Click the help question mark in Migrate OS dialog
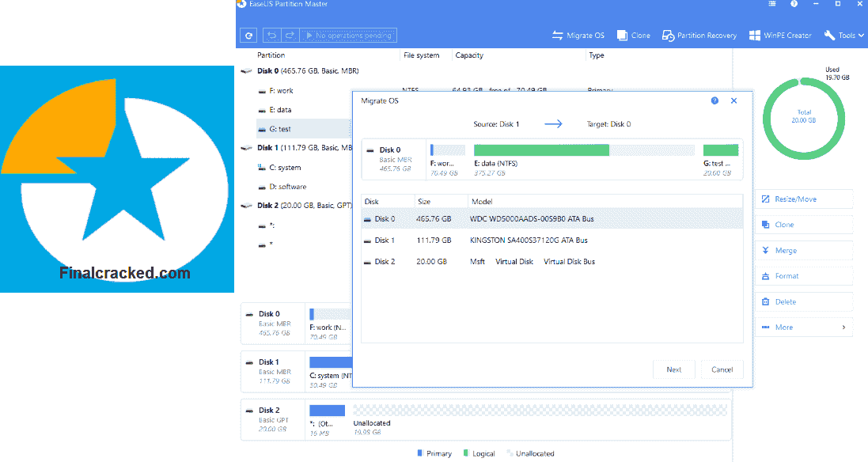This screenshot has height=462, width=868. (x=714, y=101)
